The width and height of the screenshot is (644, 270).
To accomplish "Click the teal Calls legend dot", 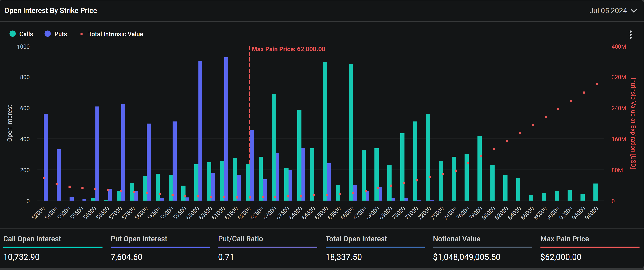I will pyautogui.click(x=12, y=34).
